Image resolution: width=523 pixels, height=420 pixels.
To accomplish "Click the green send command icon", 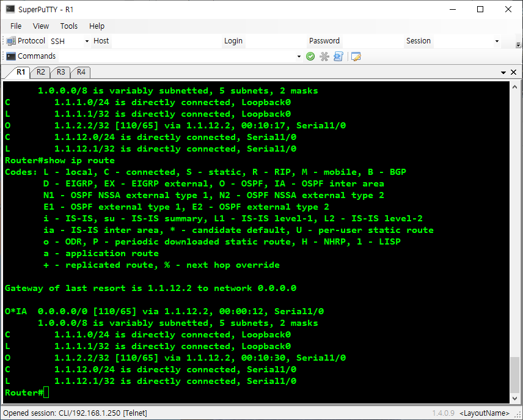I will pyautogui.click(x=310, y=56).
